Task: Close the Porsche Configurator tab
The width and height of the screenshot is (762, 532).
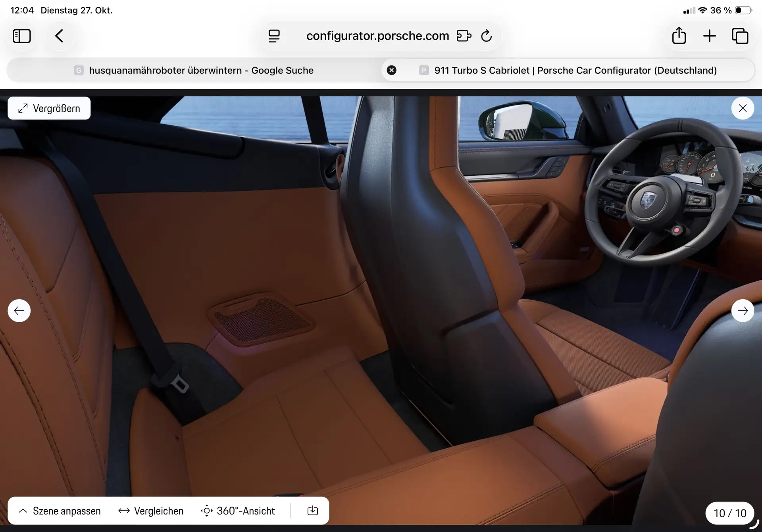Action: (x=391, y=70)
